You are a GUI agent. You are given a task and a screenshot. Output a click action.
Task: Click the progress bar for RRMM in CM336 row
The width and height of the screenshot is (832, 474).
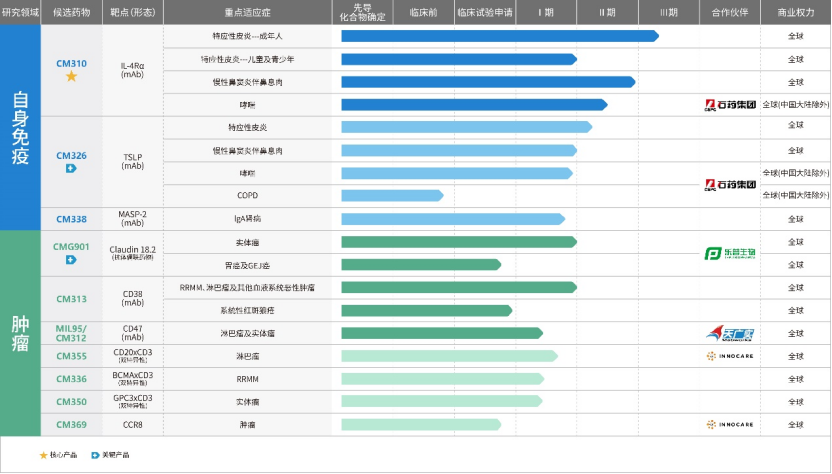tap(443, 378)
